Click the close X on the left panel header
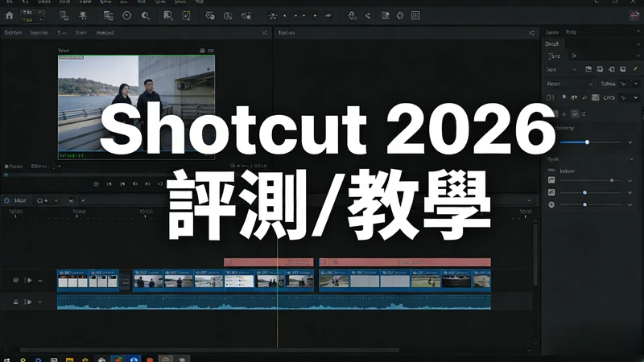The height and width of the screenshot is (362, 644). (x=264, y=33)
